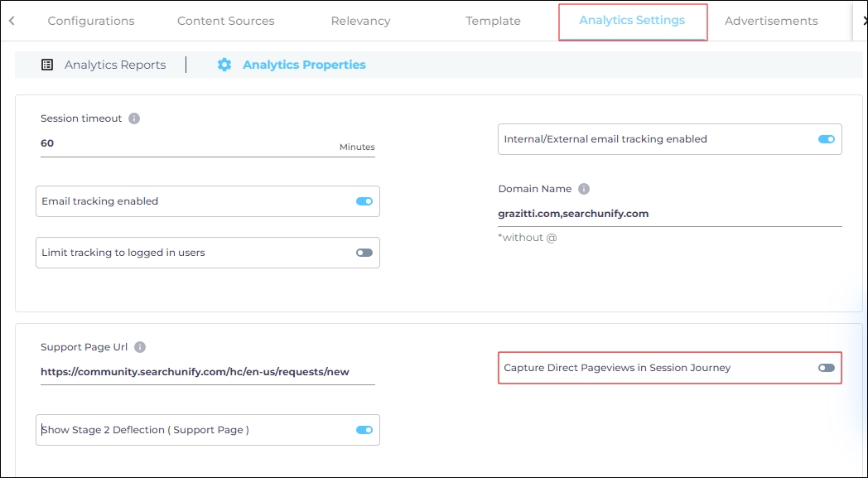Enable Capture Direct Pageviews in Session Journey
This screenshot has height=478, width=868.
826,368
